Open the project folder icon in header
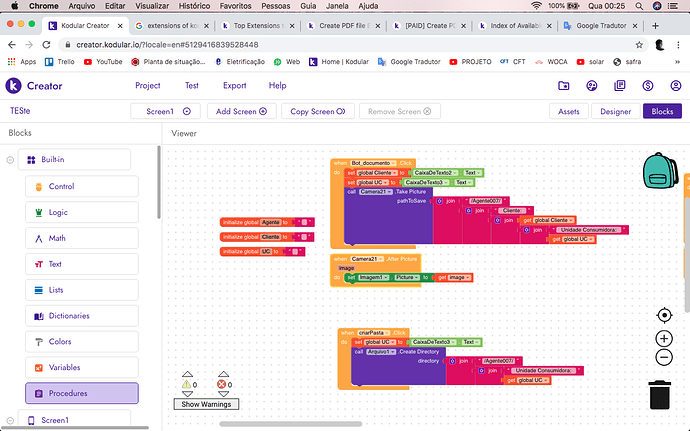The height and width of the screenshot is (431, 690). click(x=564, y=86)
